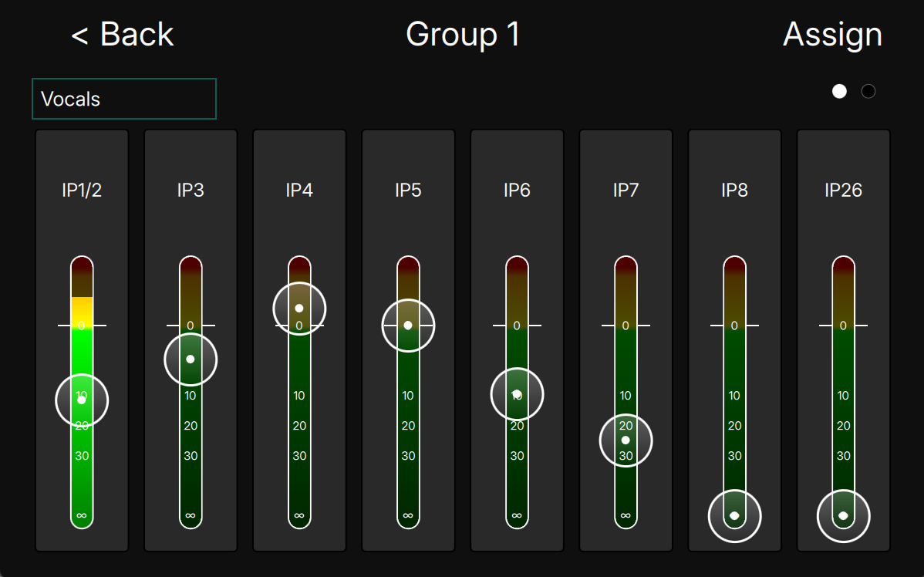This screenshot has height=577, width=924.
Task: Select the first page indicator dot
Action: [x=839, y=92]
